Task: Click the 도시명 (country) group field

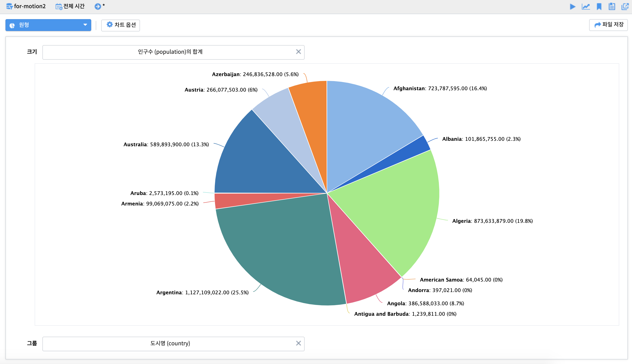Action: (x=173, y=343)
